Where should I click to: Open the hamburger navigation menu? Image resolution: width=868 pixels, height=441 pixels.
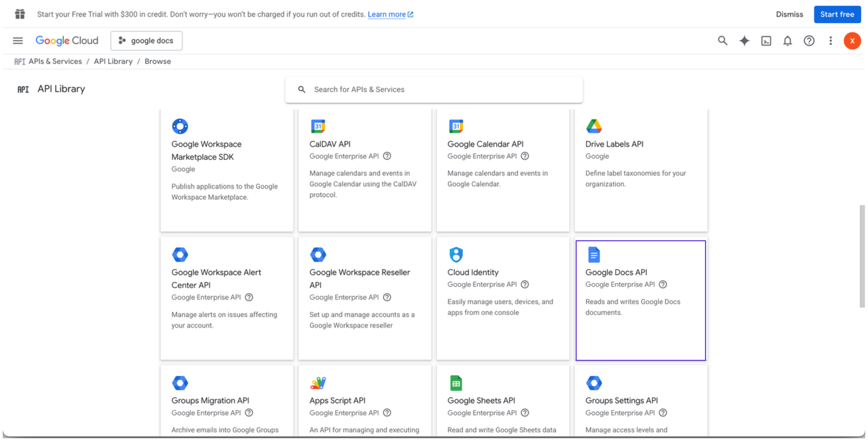(x=18, y=41)
